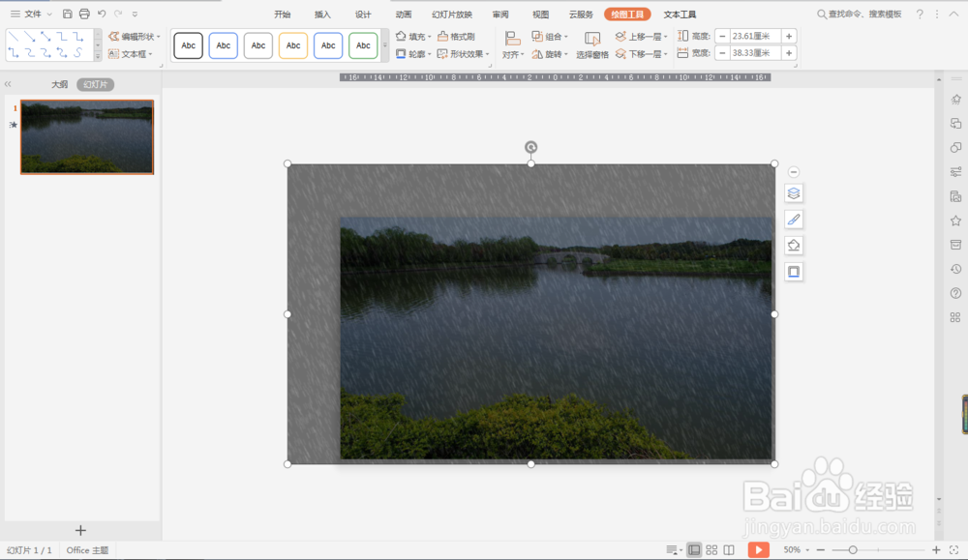This screenshot has width=968, height=560.
Task: Open the 编辑形状 edit shape tool
Action: pyautogui.click(x=134, y=37)
